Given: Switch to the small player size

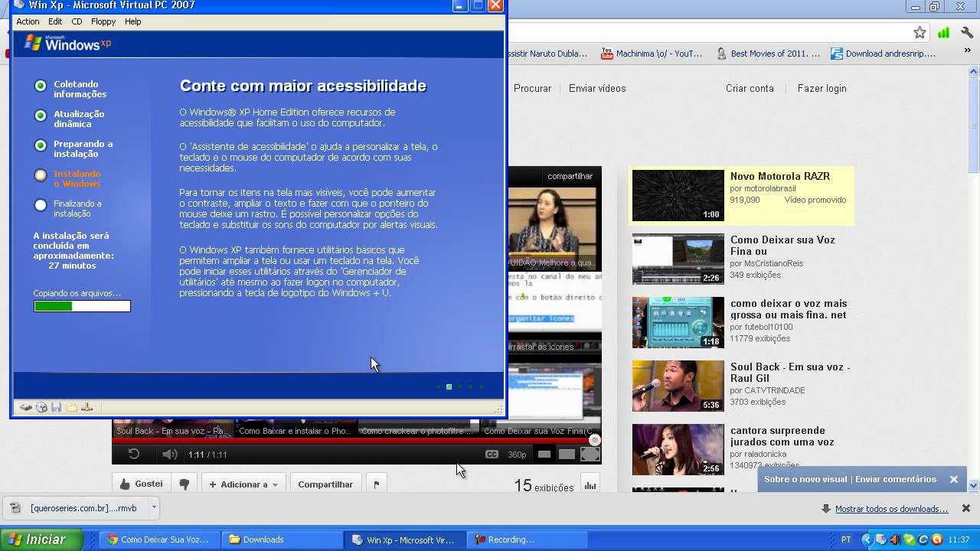Looking at the screenshot, I should [544, 455].
